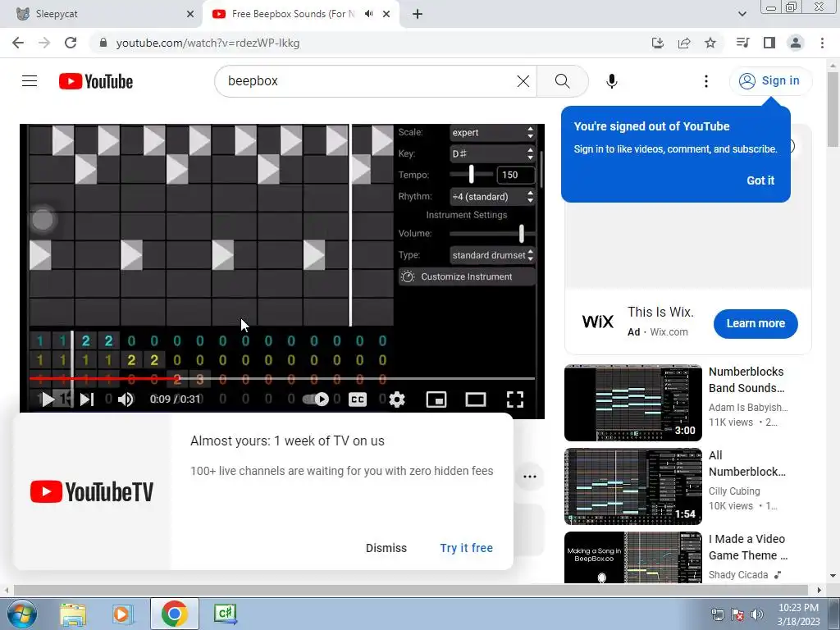Seek on the red video progress bar
The width and height of the screenshot is (840, 630).
pos(282,378)
